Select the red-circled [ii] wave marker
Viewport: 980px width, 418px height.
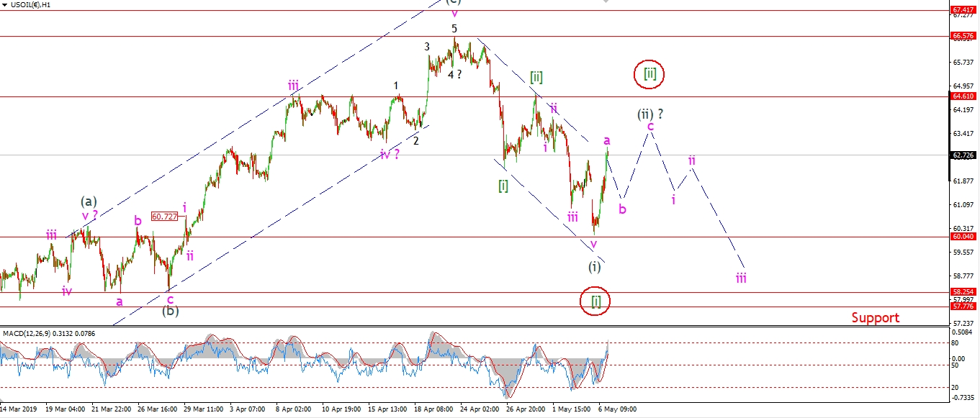tap(649, 73)
